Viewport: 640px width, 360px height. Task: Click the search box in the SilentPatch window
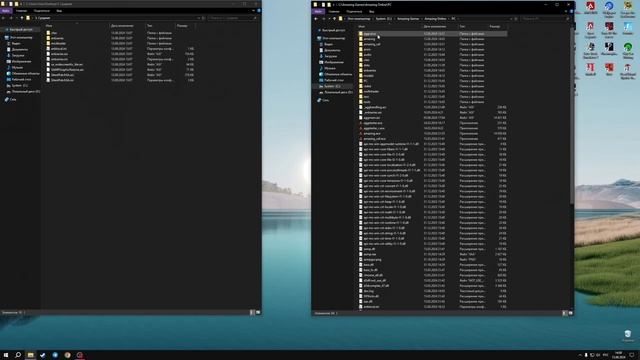[x=233, y=18]
